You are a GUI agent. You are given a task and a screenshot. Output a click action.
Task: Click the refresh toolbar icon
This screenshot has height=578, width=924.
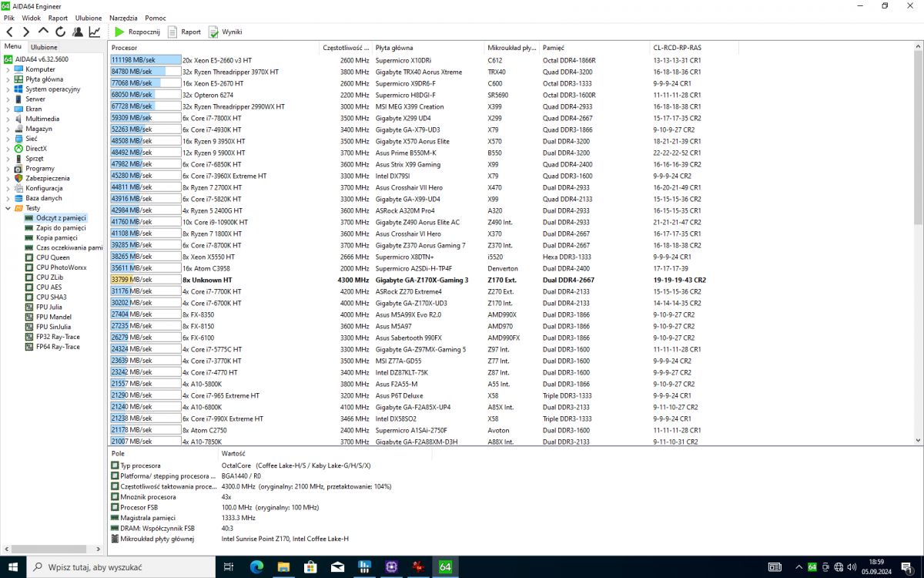60,32
